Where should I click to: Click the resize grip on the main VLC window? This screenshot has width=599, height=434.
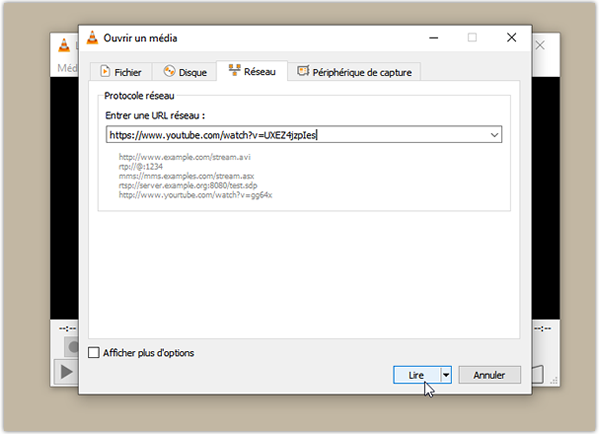pos(554,381)
